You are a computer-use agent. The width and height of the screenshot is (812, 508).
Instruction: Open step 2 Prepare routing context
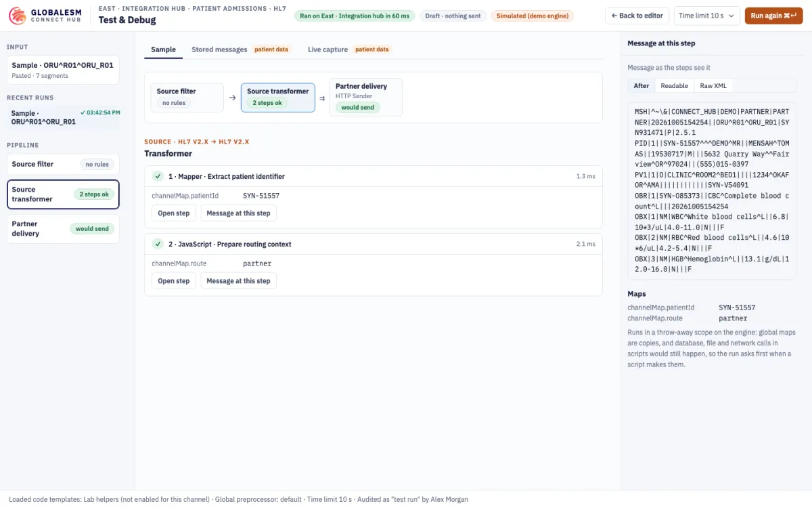tap(174, 280)
